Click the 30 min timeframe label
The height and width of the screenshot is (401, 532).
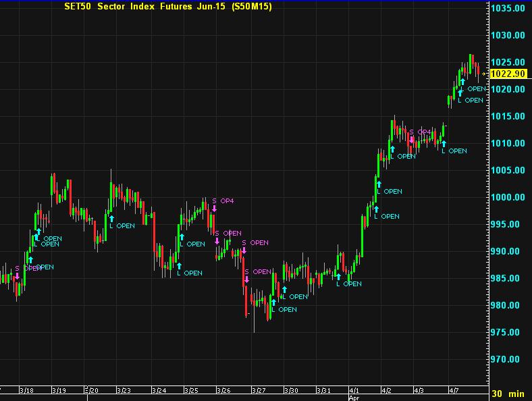[506, 394]
